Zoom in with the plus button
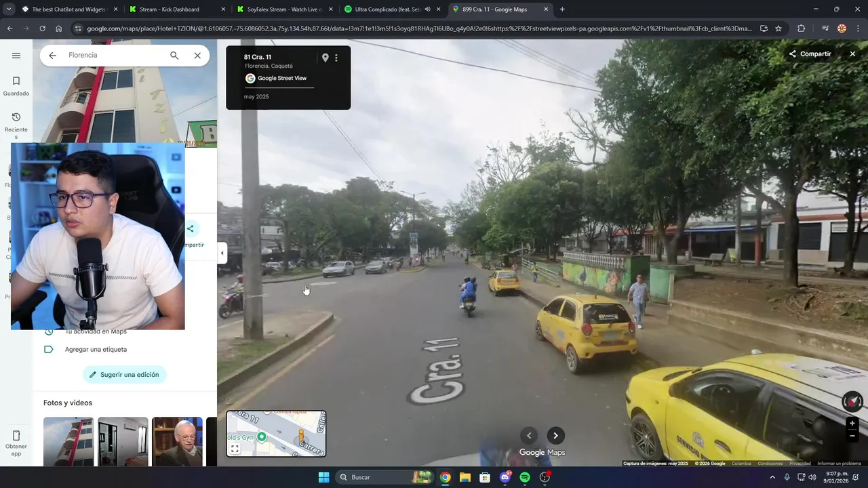 click(852, 424)
